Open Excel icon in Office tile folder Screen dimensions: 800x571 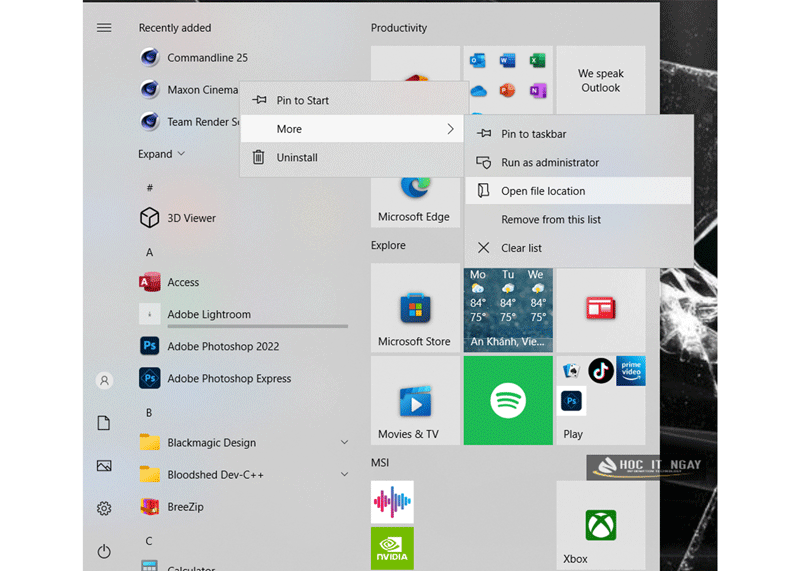[537, 61]
